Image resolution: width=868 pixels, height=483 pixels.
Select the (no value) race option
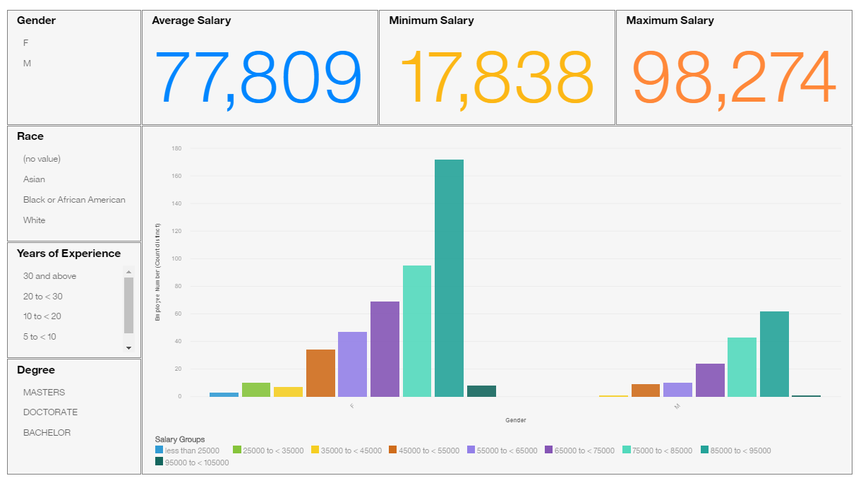(42, 159)
